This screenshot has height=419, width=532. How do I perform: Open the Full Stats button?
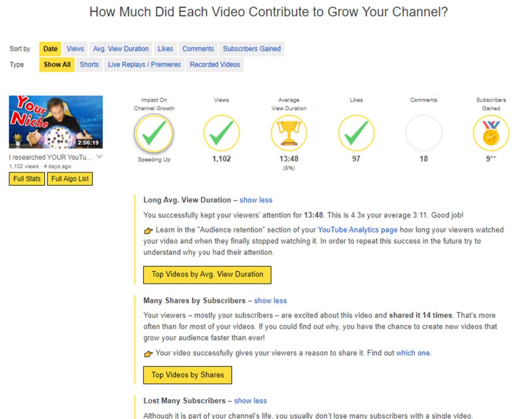coord(27,179)
